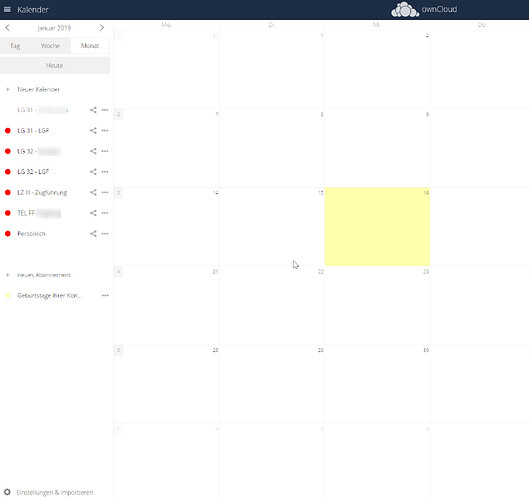529x500 pixels.
Task: Click the Januar 2019 month label
Action: (x=54, y=28)
